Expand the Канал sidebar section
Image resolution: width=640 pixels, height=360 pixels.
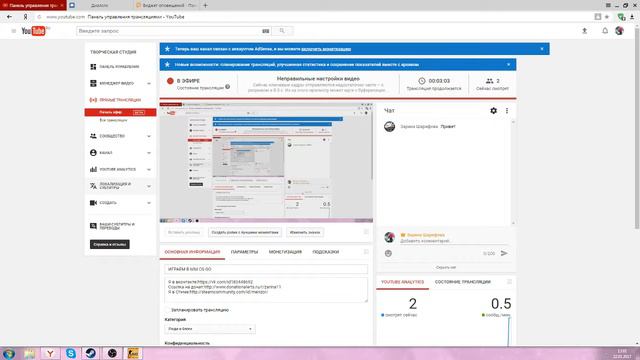(149, 153)
